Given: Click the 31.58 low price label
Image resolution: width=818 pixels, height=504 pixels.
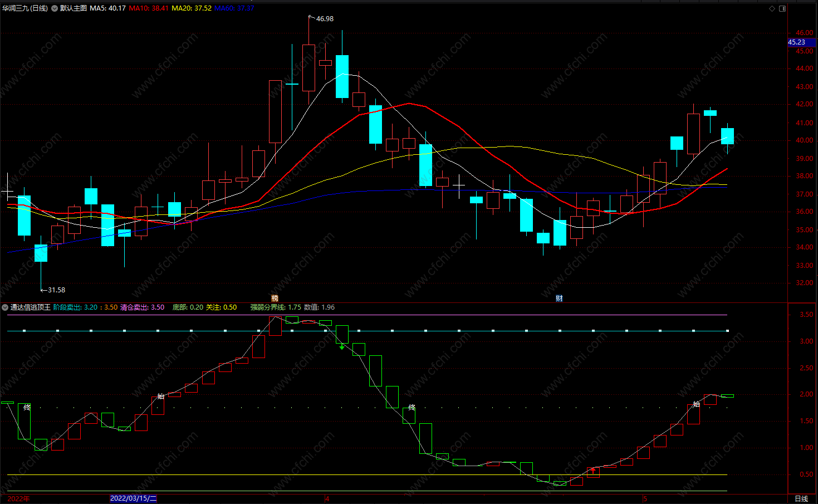Looking at the screenshot, I should point(56,290).
